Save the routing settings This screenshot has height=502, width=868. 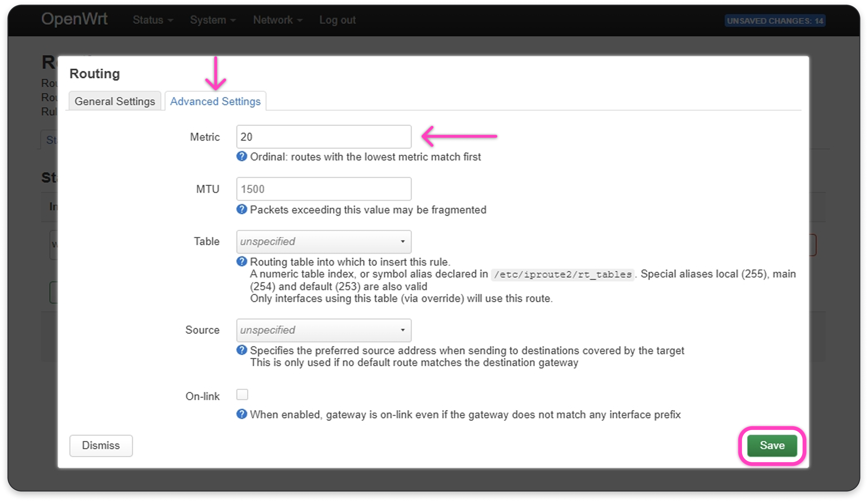[x=772, y=445]
